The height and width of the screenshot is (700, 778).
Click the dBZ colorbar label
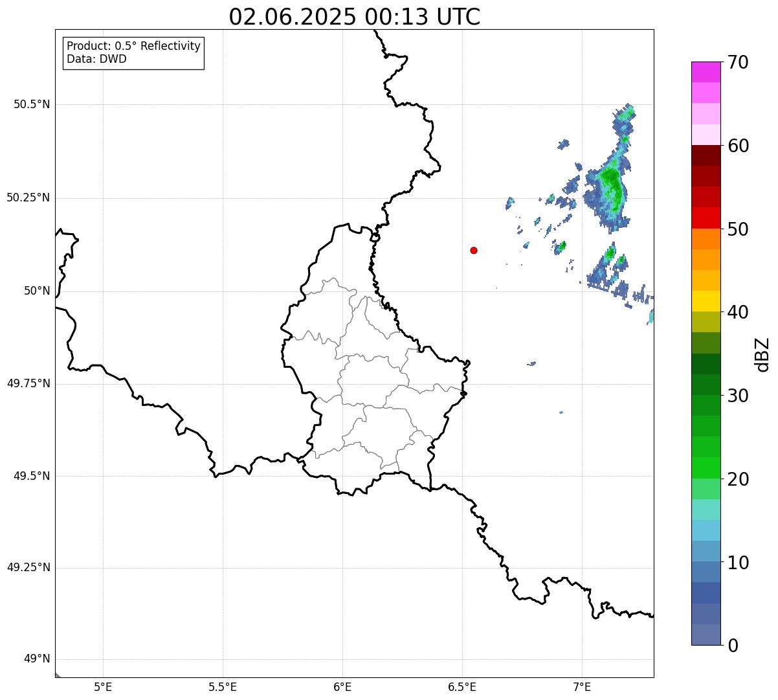762,354
